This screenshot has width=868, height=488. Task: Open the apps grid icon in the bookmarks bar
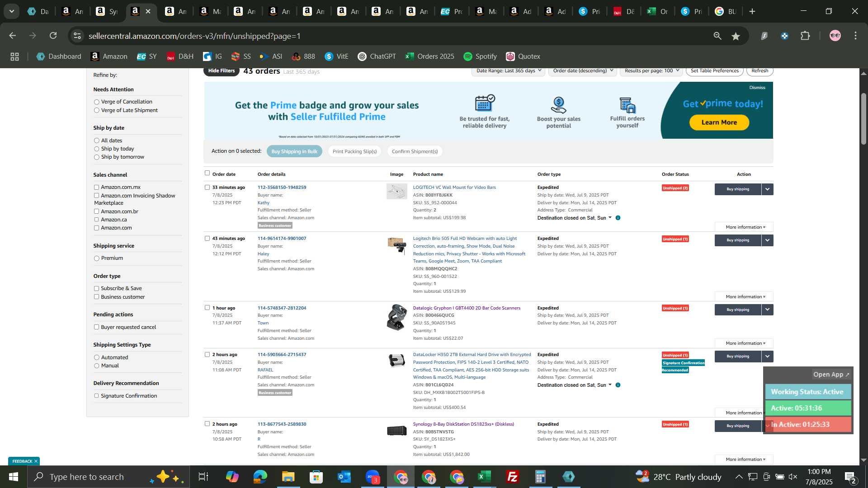point(14,56)
